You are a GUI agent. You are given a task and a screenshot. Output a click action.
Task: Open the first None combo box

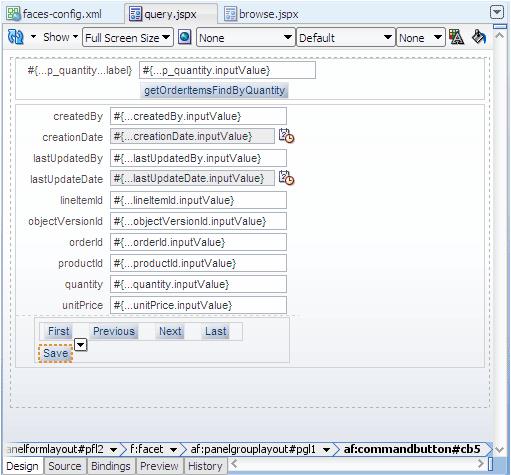tap(246, 37)
